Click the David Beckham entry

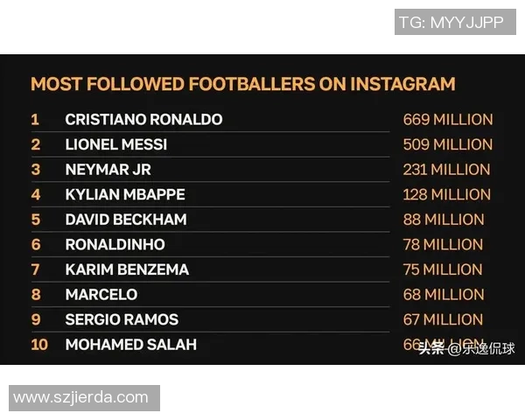click(125, 220)
